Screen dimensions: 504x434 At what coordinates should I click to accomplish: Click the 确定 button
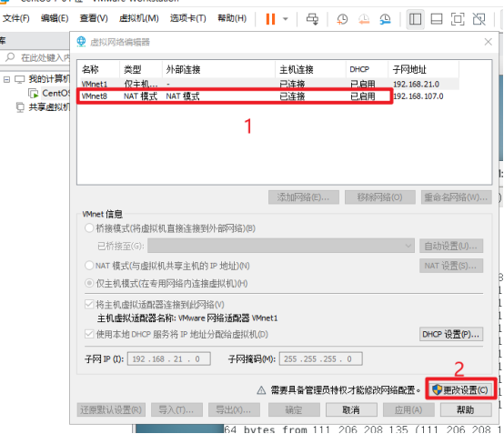pyautogui.click(x=294, y=409)
